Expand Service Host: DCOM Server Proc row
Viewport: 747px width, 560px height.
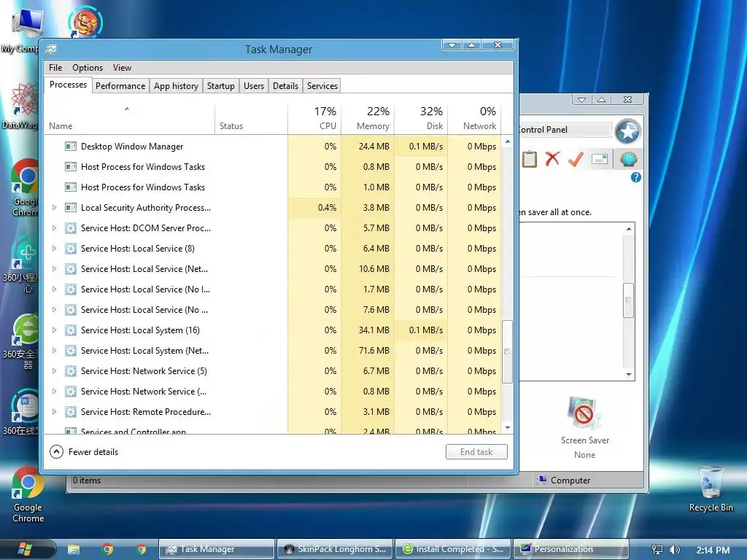pyautogui.click(x=54, y=228)
